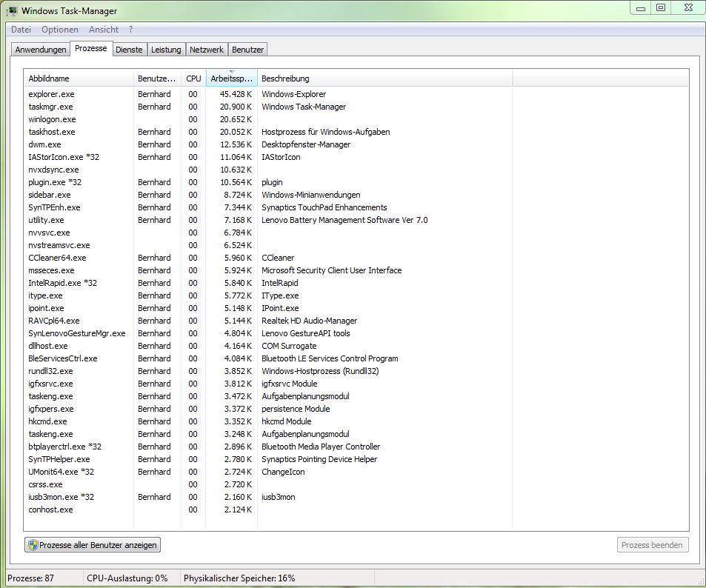Viewport: 706px width, 588px height.
Task: Select the BleServicesCtrl.exe process row
Action: (x=268, y=359)
